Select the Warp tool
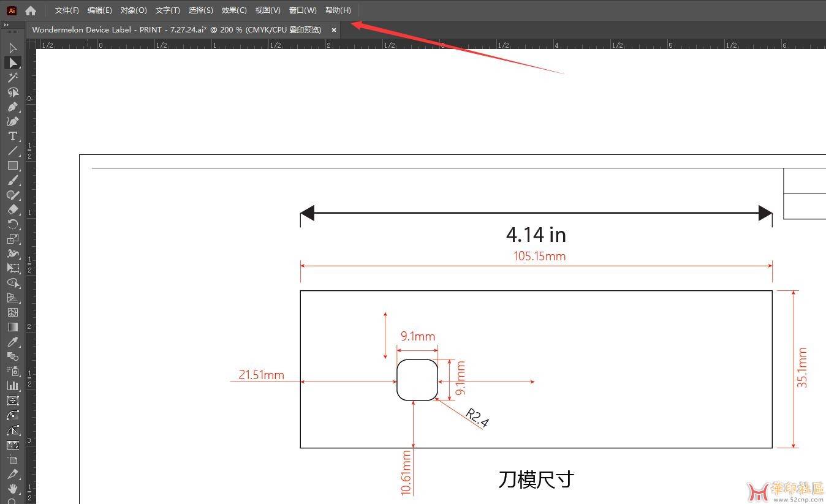The image size is (826, 504). tap(13, 254)
